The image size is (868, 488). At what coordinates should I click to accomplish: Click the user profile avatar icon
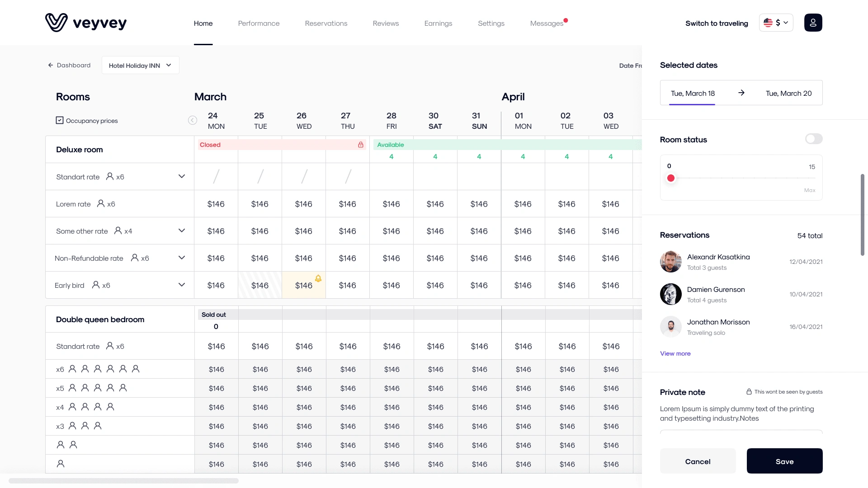(812, 23)
